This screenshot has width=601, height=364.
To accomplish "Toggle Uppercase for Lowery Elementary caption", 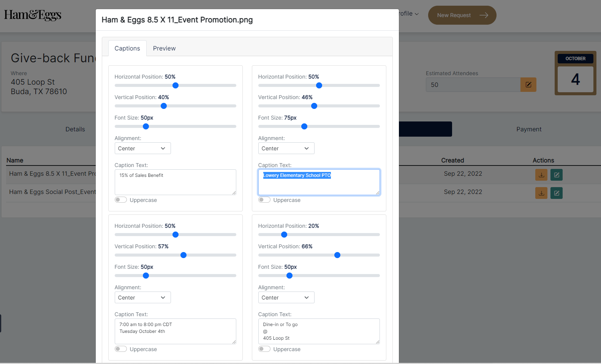I will tap(264, 200).
